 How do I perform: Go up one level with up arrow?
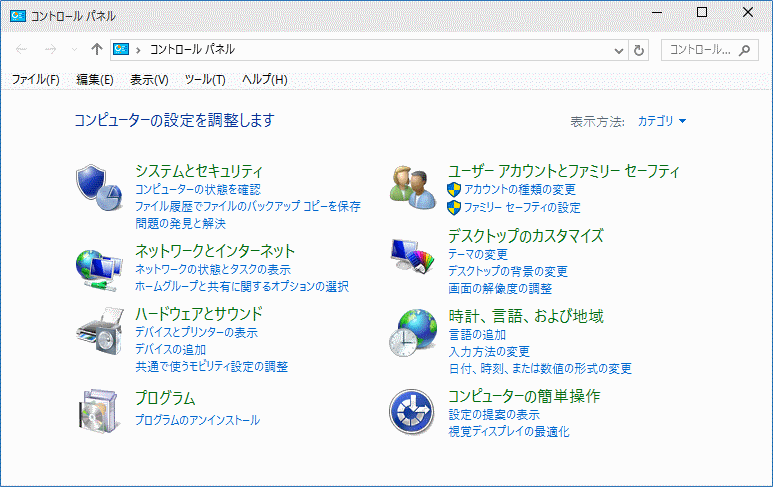(x=97, y=49)
